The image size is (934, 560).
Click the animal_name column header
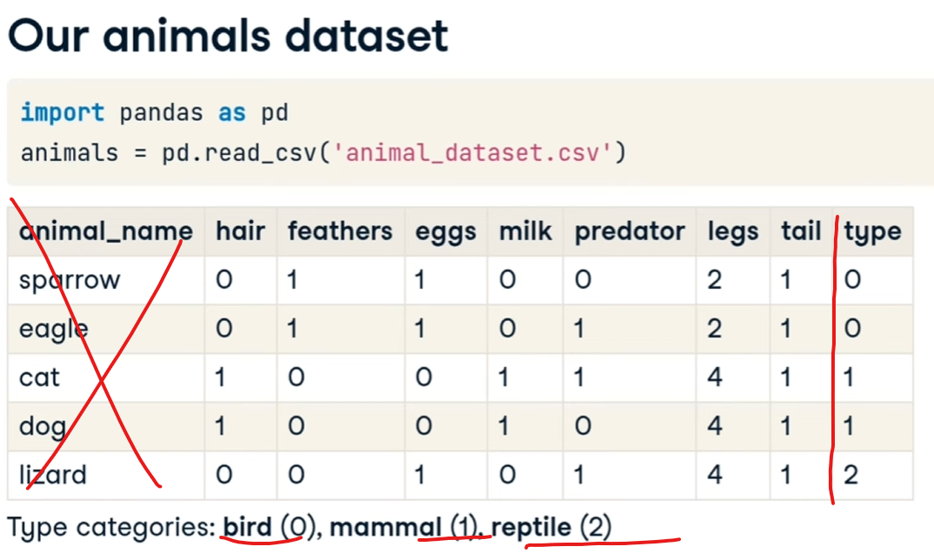(105, 231)
